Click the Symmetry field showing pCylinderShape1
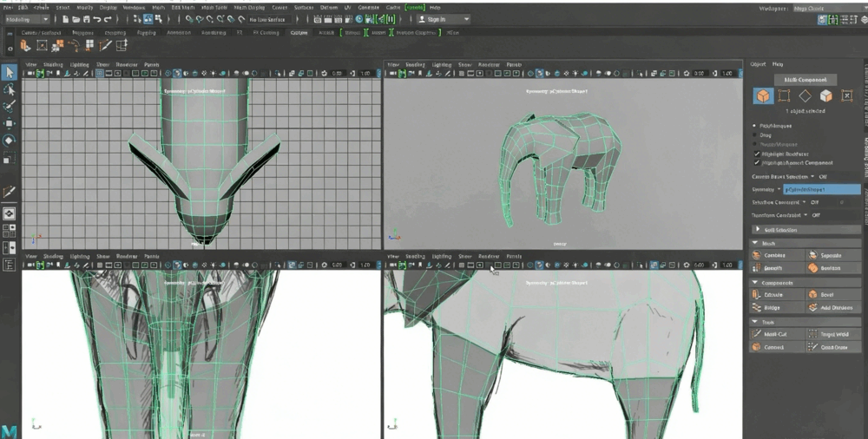Viewport: 868px width, 439px height. (821, 189)
